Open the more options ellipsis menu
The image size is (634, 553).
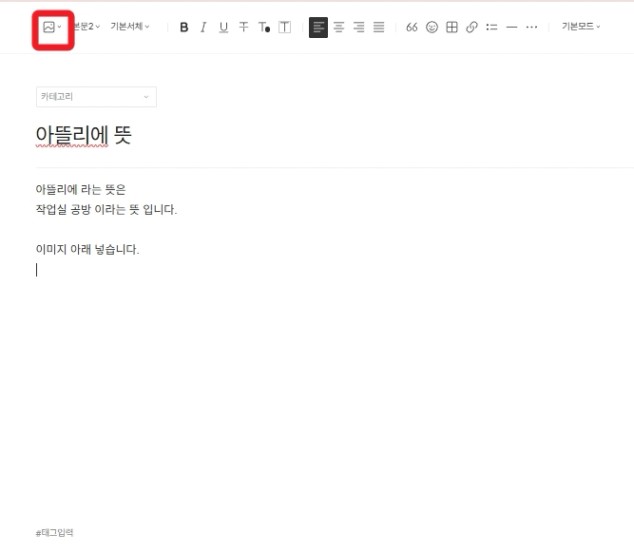coord(531,27)
